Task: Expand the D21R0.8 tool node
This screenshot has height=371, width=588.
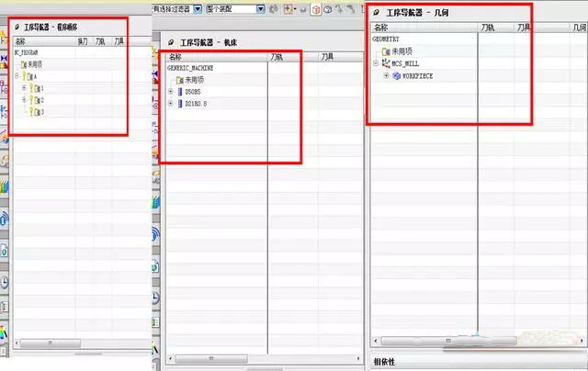Action: (171, 104)
